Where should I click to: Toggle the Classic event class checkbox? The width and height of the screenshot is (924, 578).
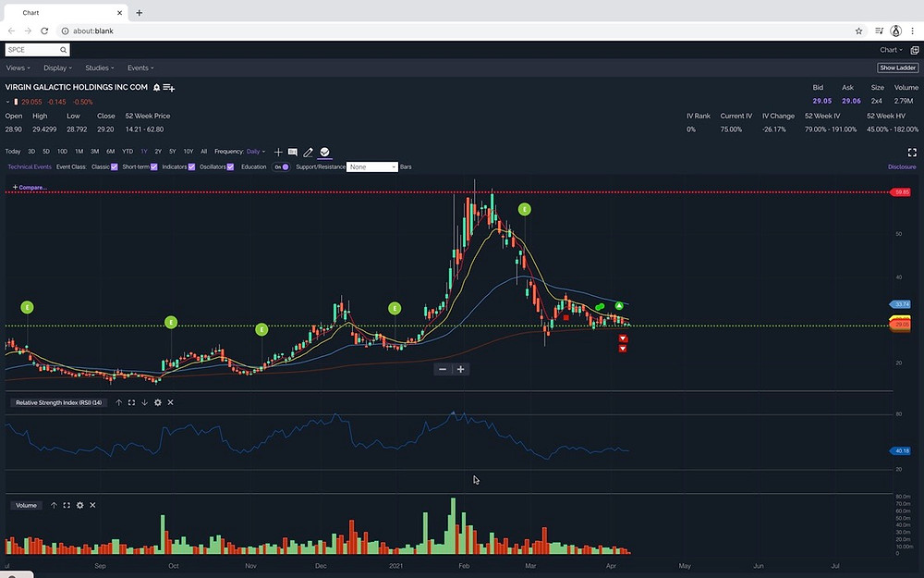pos(115,166)
